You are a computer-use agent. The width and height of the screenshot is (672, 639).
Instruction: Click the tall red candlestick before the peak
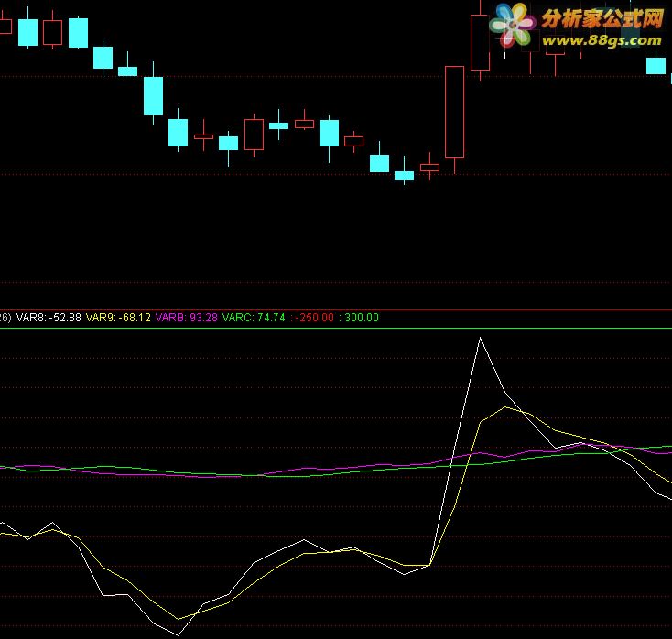coord(454,113)
